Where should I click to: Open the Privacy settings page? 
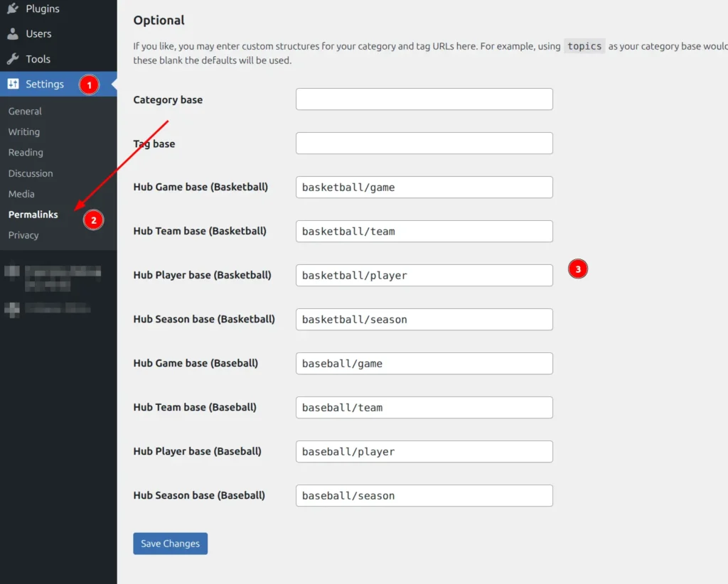23,235
